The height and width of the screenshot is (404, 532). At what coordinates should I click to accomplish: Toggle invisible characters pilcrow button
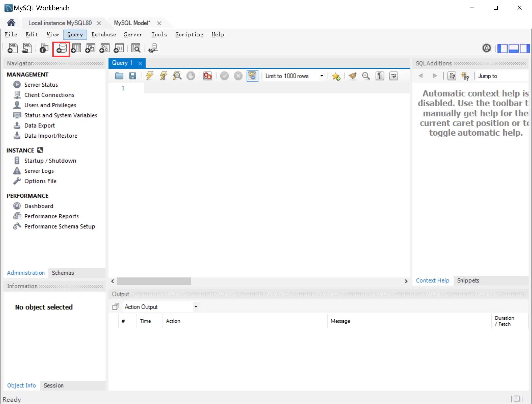pyautogui.click(x=380, y=76)
